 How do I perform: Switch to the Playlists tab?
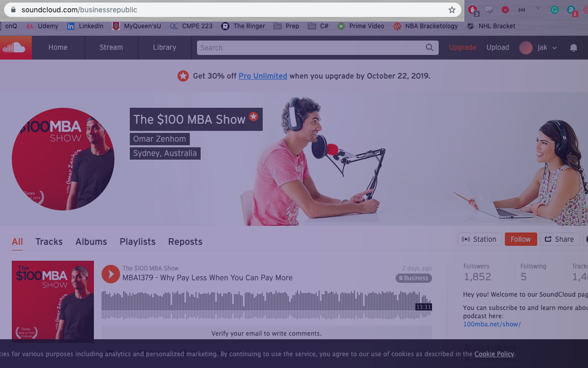(138, 242)
